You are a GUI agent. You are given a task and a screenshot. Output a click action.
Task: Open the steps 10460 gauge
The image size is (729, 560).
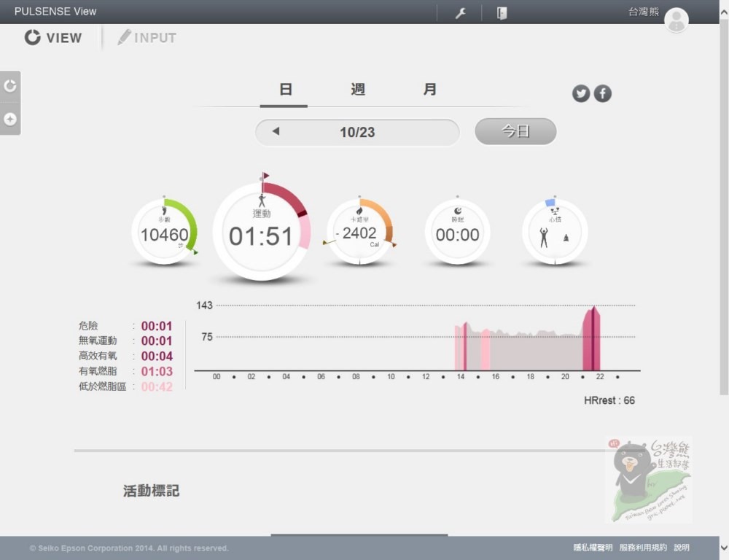[164, 232]
